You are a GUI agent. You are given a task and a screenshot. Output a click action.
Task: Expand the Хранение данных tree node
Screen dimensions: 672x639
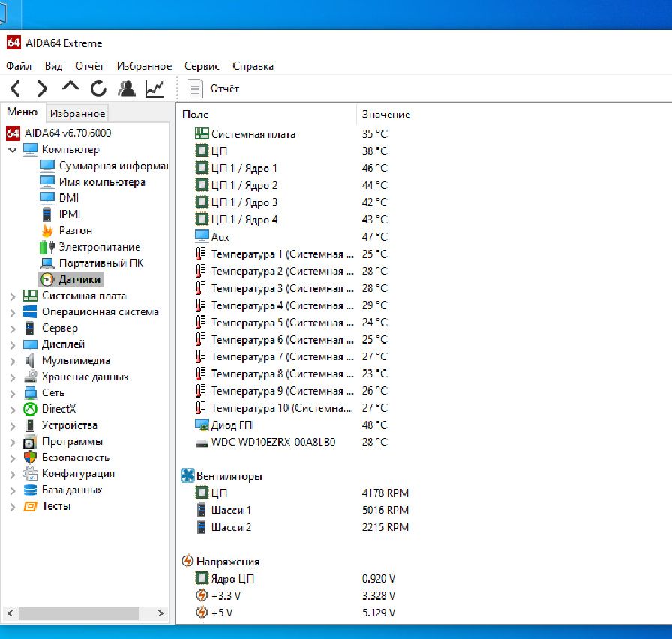click(13, 377)
